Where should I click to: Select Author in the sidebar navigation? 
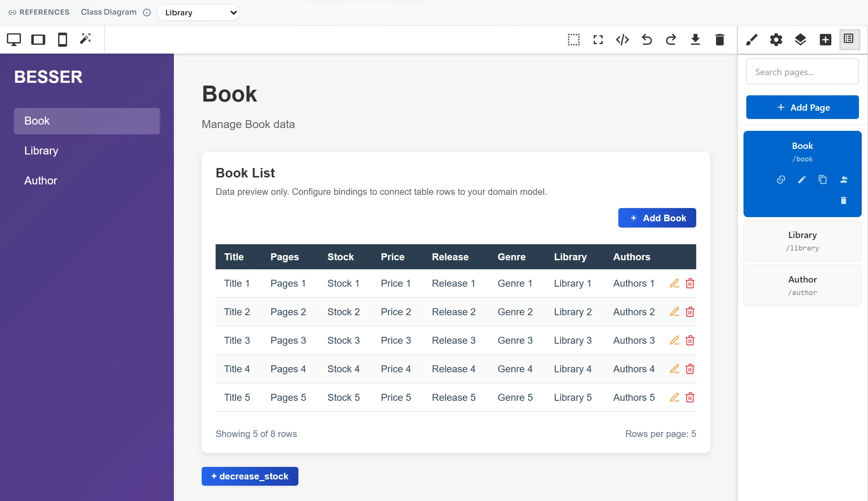click(87, 181)
